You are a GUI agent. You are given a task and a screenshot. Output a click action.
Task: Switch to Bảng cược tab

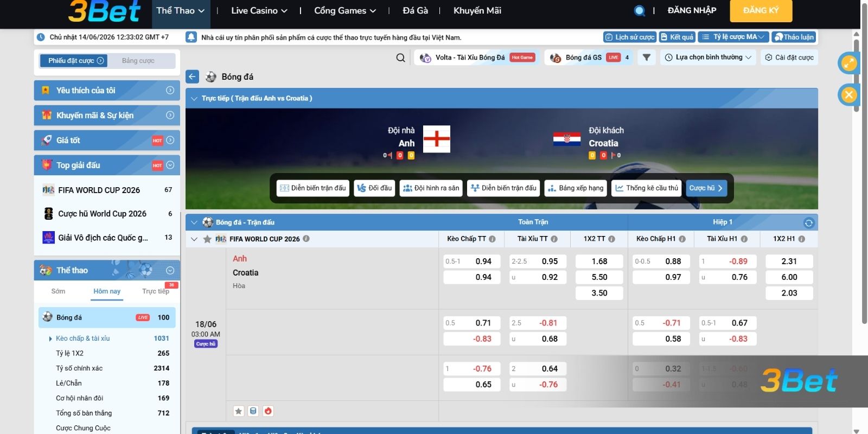[x=138, y=61]
